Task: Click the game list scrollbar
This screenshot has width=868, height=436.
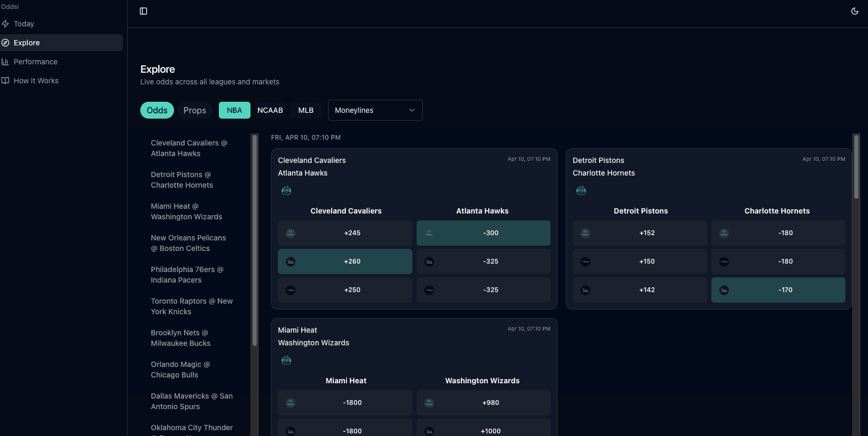Action: (x=255, y=240)
